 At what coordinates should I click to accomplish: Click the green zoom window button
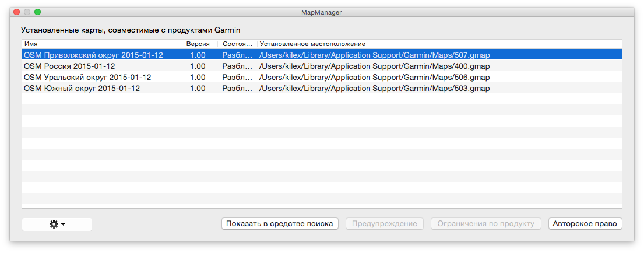37,12
